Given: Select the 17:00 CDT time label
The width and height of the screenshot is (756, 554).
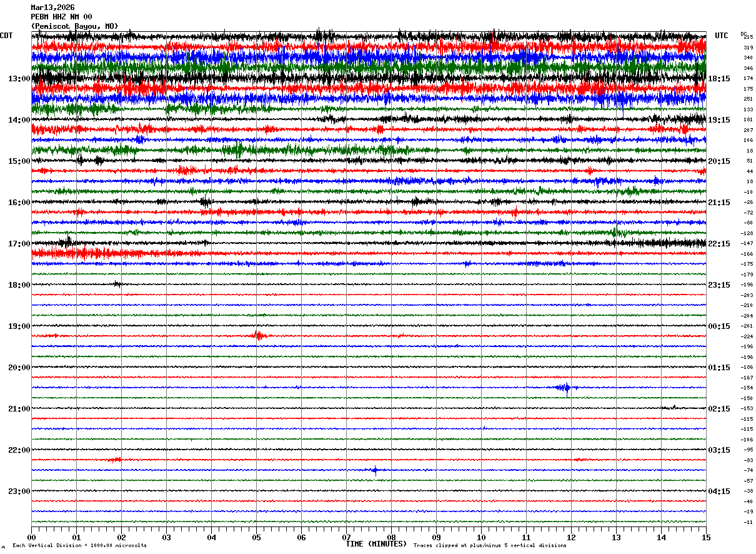Looking at the screenshot, I should [x=19, y=244].
